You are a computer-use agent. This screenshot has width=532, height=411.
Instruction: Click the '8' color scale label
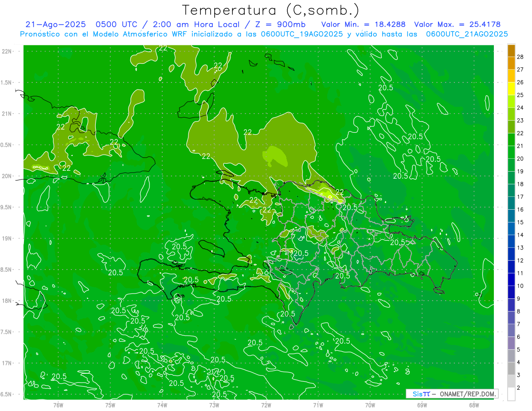(x=519, y=311)
